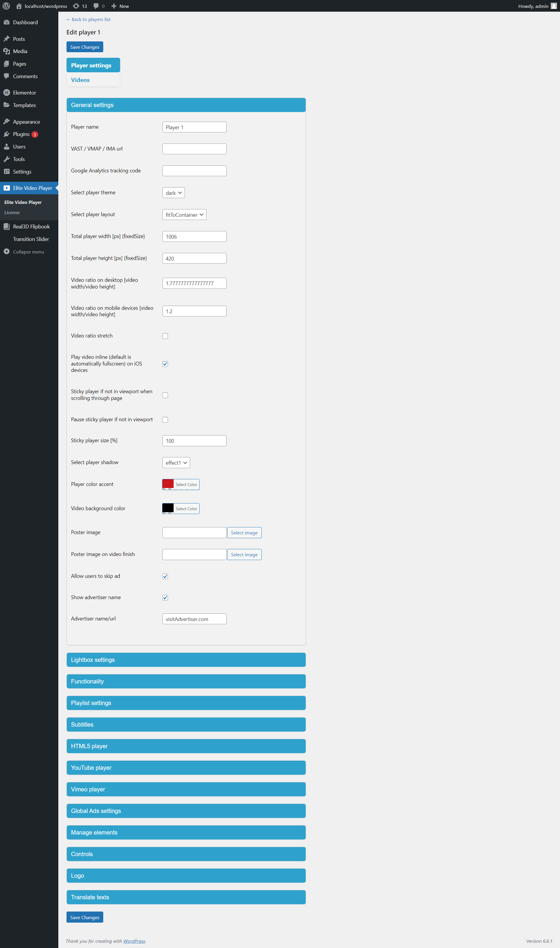The image size is (560, 948).
Task: Expand the Lightbox settings section
Action: [186, 660]
